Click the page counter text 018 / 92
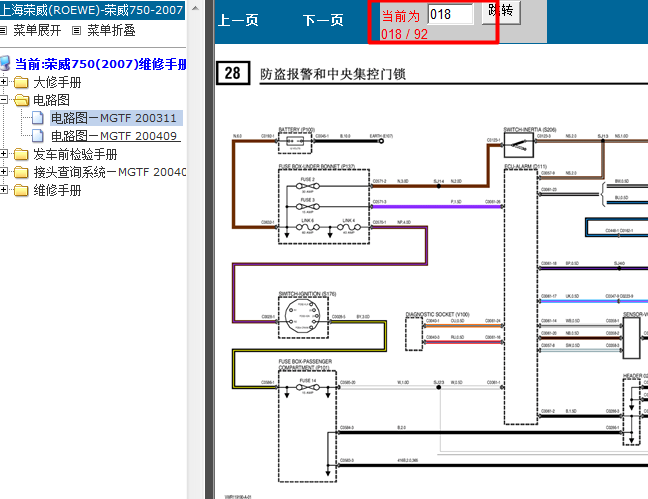This screenshot has width=648, height=499. pos(404,34)
